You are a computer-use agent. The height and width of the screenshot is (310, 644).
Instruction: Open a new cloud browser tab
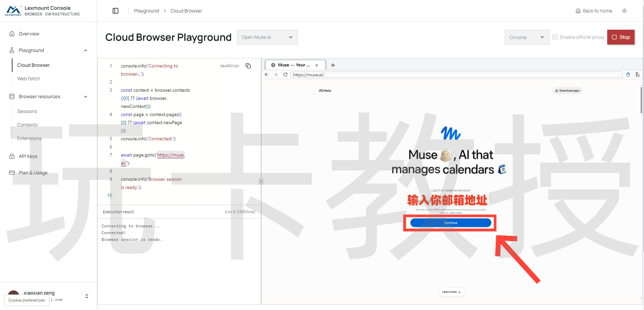[x=333, y=65]
